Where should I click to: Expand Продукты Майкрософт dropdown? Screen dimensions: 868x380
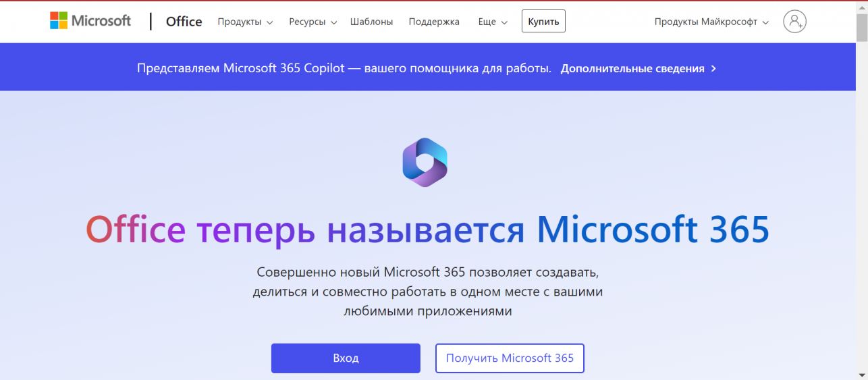[x=711, y=22]
